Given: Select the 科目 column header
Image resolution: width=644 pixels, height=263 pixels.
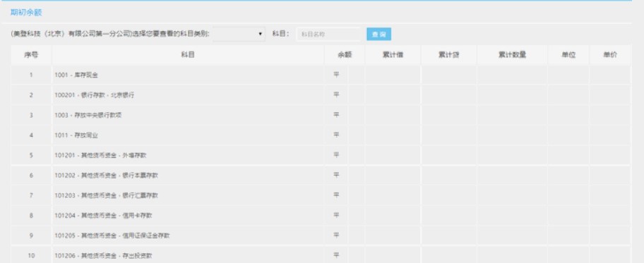Looking at the screenshot, I should click(x=188, y=55).
